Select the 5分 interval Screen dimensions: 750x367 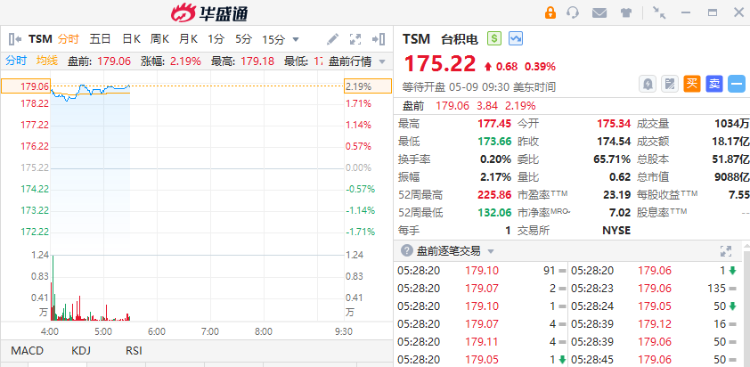(x=243, y=39)
